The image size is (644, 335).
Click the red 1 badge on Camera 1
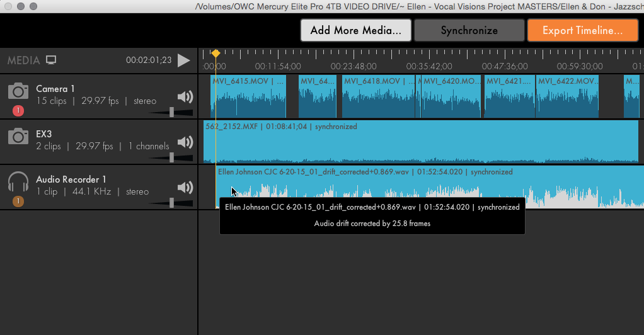[18, 110]
